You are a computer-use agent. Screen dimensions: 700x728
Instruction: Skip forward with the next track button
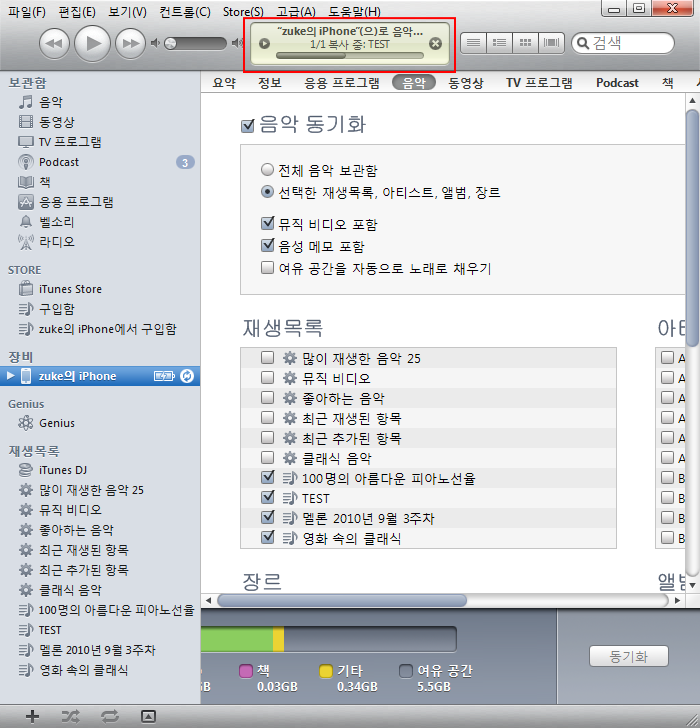[x=130, y=44]
